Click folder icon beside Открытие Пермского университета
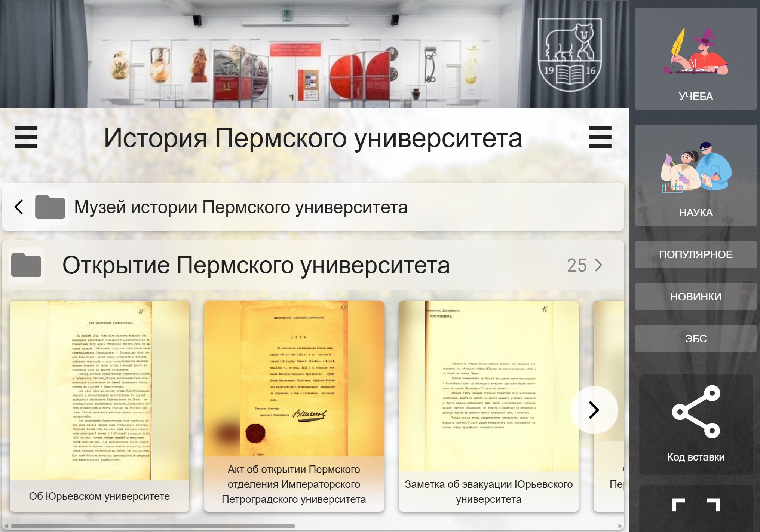 [26, 265]
